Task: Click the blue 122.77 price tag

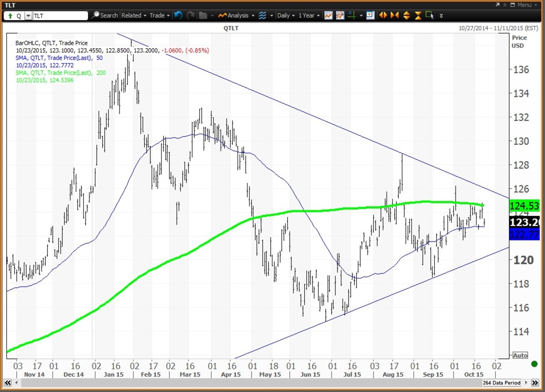Action: point(524,234)
